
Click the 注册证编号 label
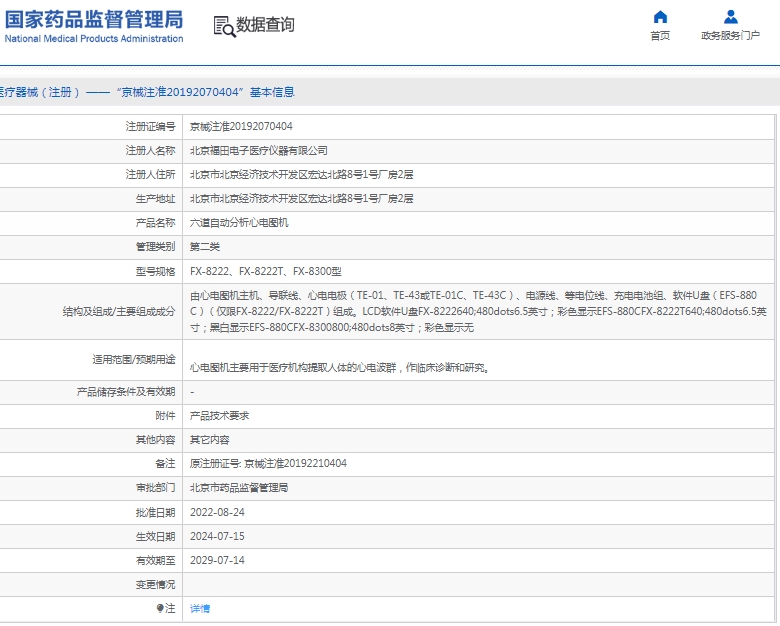151,126
